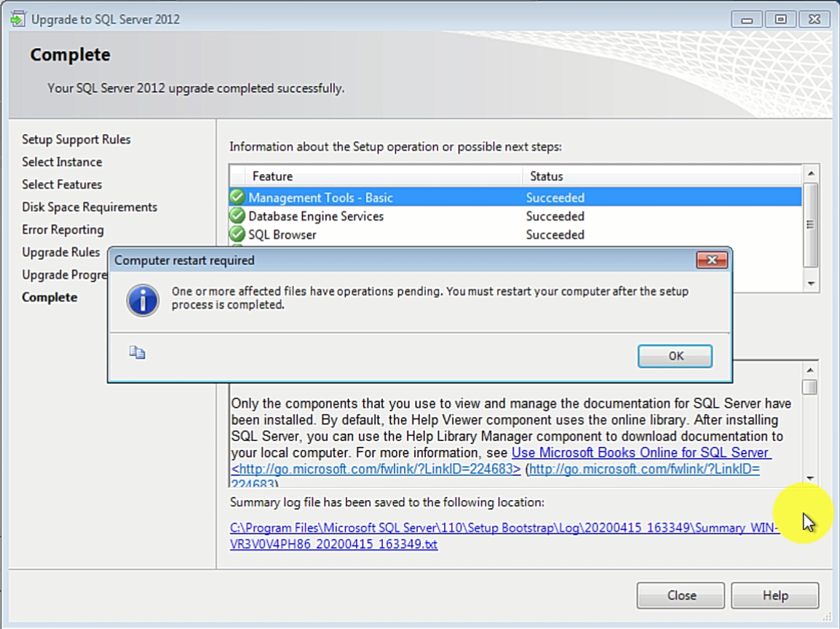This screenshot has width=840, height=629.
Task: Select the Upgrade Rules step
Action: coord(60,252)
